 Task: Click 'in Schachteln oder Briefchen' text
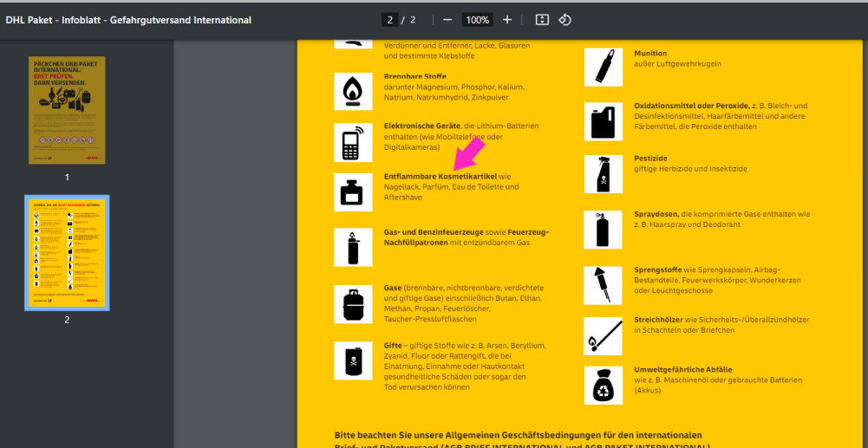(x=684, y=330)
